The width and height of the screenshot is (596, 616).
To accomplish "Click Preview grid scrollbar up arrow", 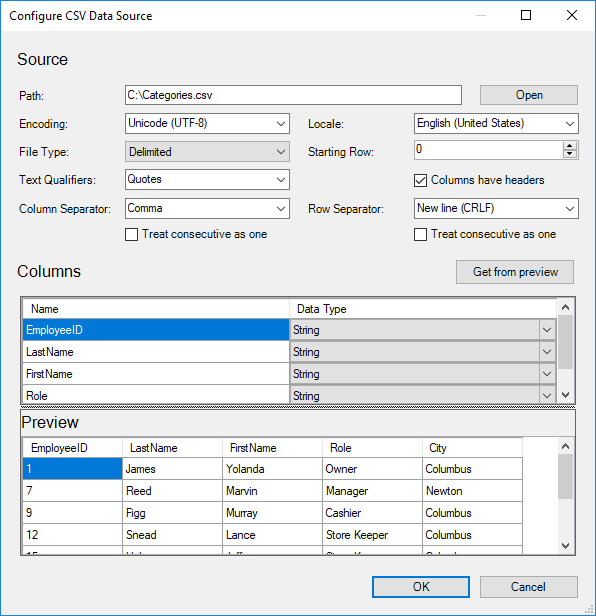I will pyautogui.click(x=565, y=446).
